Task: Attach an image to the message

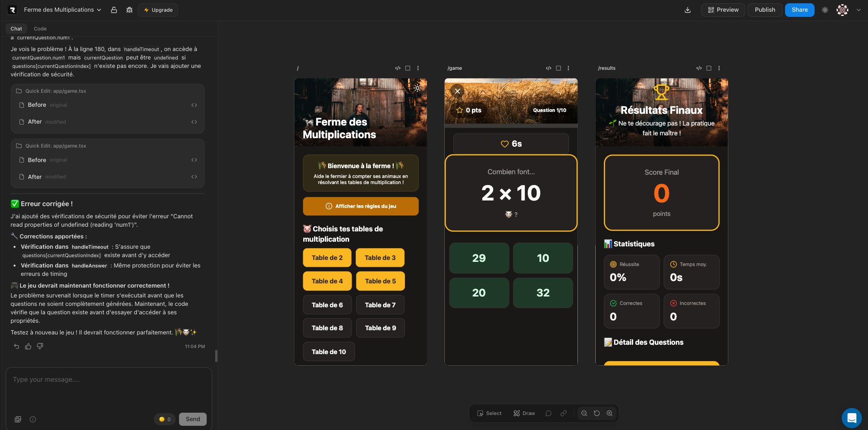Action: tap(18, 419)
